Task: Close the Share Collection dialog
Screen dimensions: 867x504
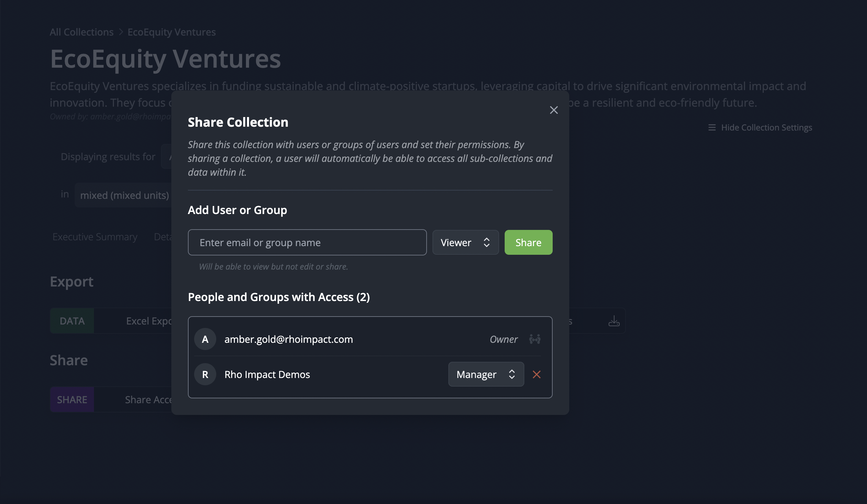Action: click(x=554, y=110)
